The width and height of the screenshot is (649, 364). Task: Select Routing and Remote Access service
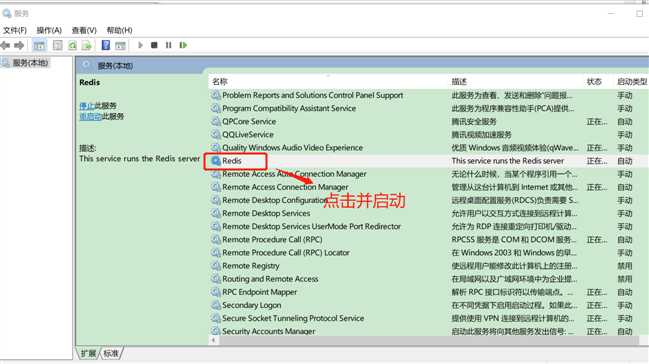270,279
